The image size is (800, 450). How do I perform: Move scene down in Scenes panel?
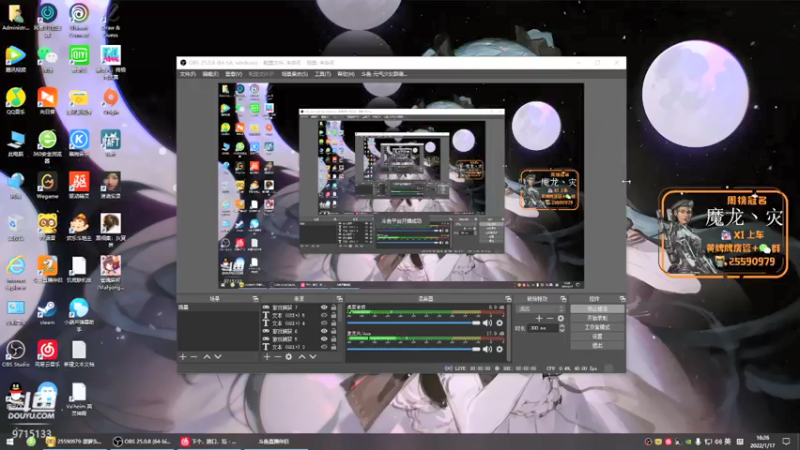(218, 357)
